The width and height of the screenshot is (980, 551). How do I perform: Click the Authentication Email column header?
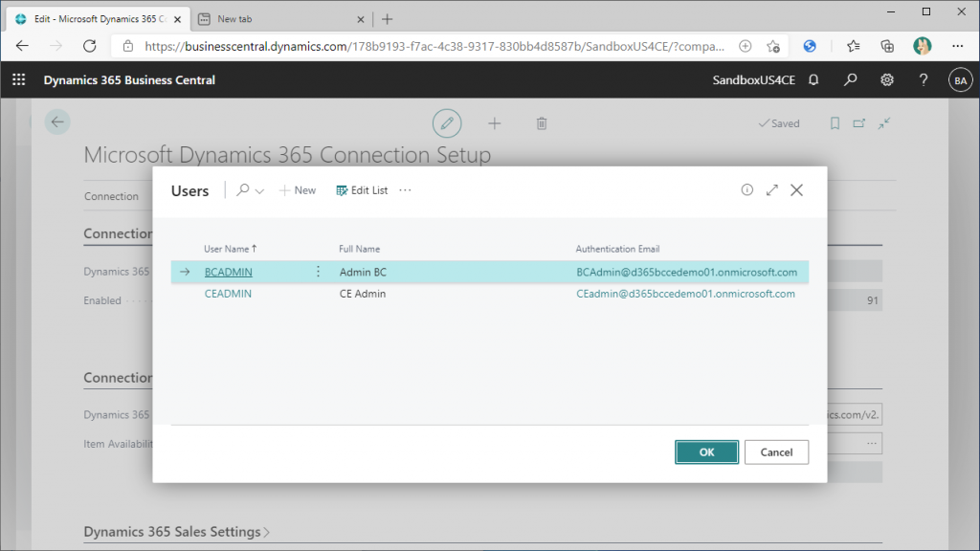click(x=617, y=249)
